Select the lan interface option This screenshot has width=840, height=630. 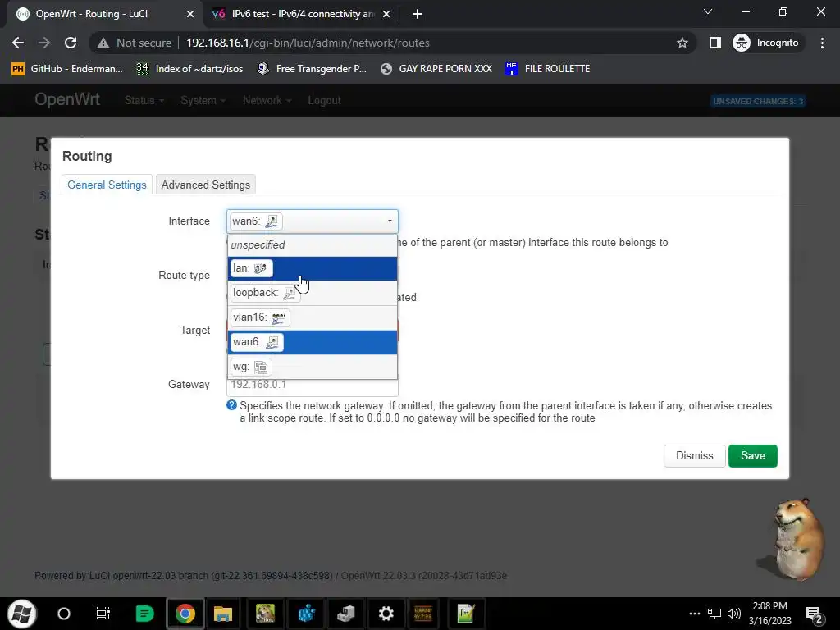pyautogui.click(x=313, y=268)
